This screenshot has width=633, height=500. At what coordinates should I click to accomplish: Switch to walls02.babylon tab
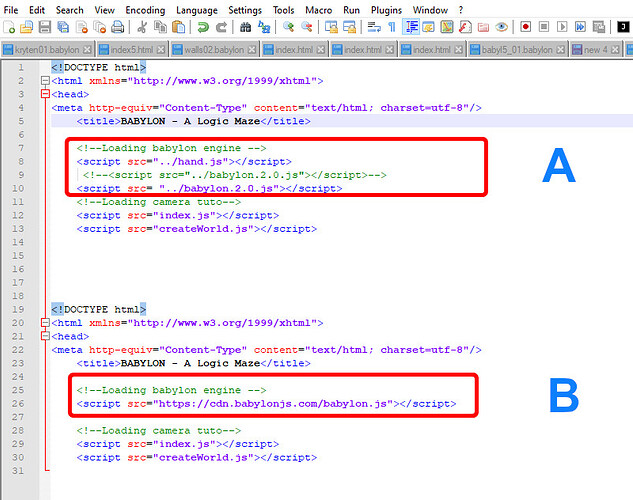click(x=214, y=50)
